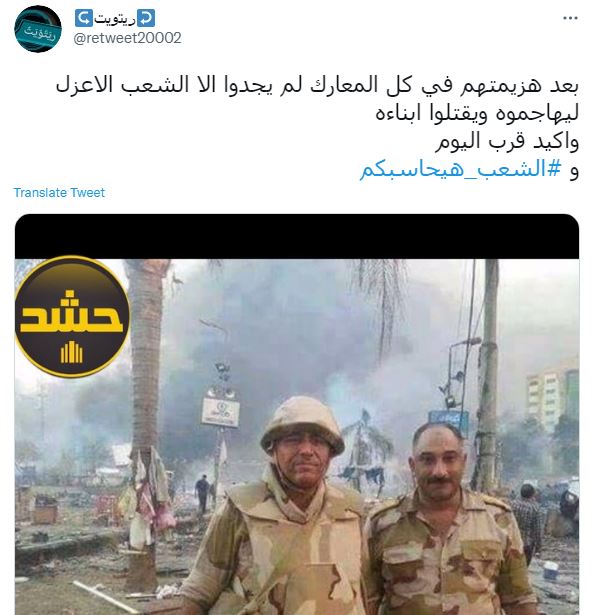The image size is (592, 615).
Task: Click the yellow bars icon beneath حشد text
Action: [71, 352]
